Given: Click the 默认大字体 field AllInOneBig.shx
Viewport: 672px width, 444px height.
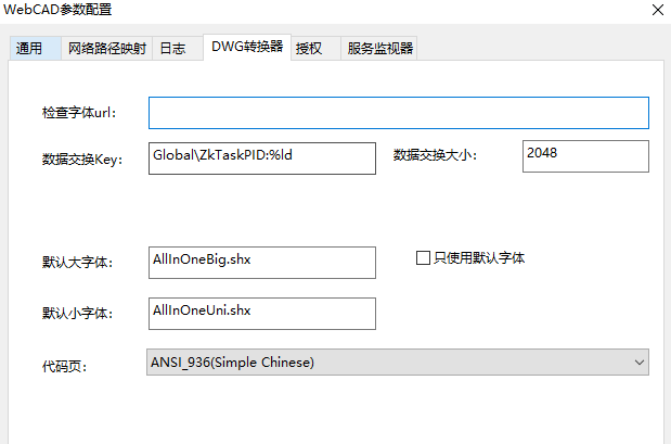Looking at the screenshot, I should pyautogui.click(x=262, y=262).
